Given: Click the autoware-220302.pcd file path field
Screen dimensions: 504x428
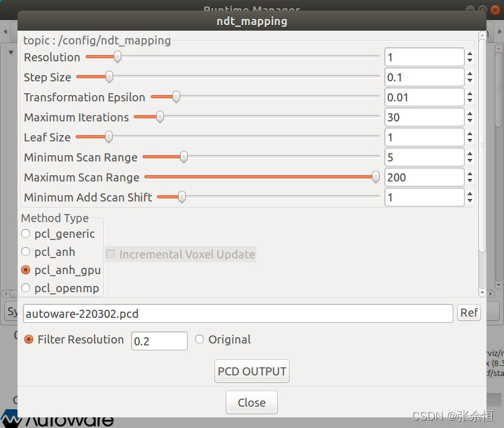Looking at the screenshot, I should point(238,313).
